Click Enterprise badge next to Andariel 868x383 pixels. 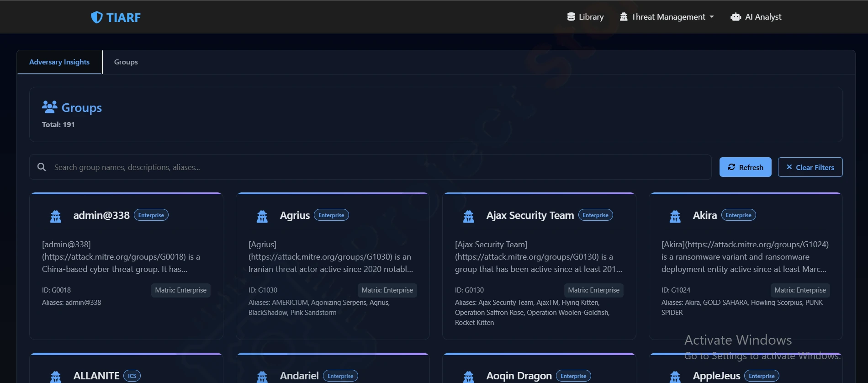point(340,376)
